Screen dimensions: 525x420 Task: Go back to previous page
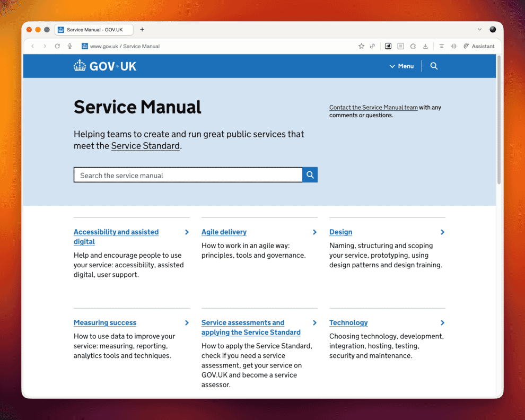[x=32, y=46]
